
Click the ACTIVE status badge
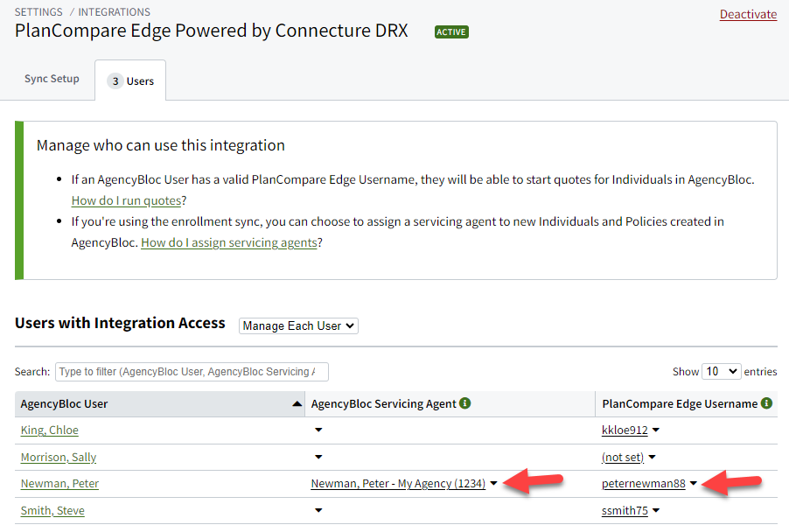(x=451, y=32)
